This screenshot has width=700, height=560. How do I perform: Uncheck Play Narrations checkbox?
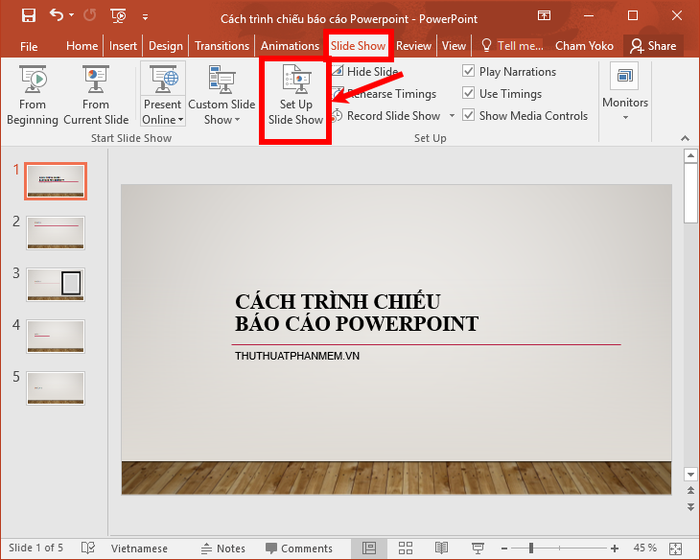coord(468,71)
